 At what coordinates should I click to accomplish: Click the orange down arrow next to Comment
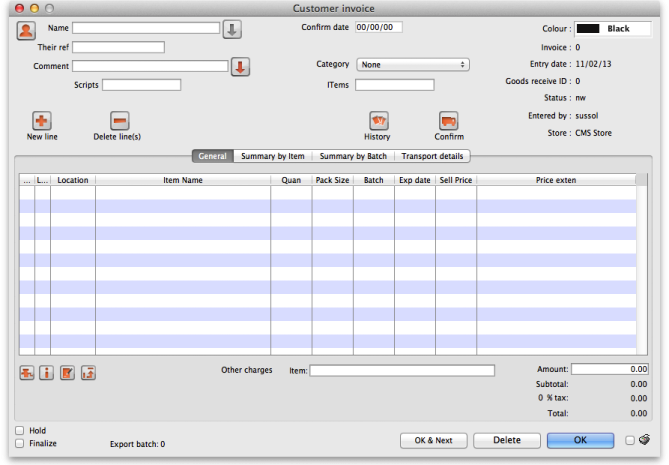(240, 67)
